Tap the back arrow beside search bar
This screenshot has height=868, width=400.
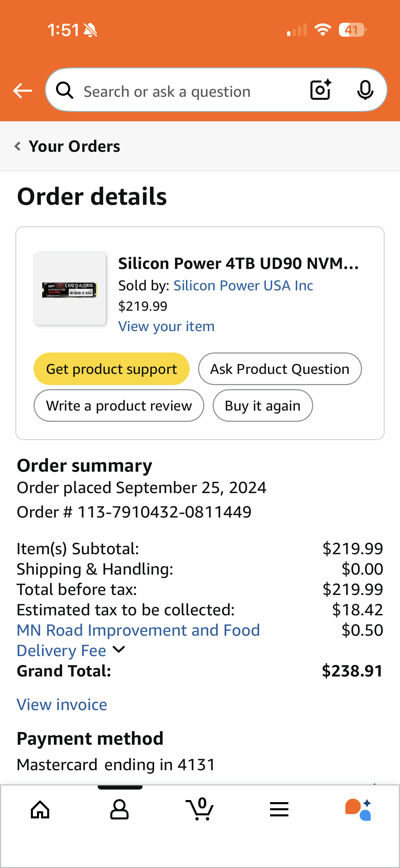point(22,91)
